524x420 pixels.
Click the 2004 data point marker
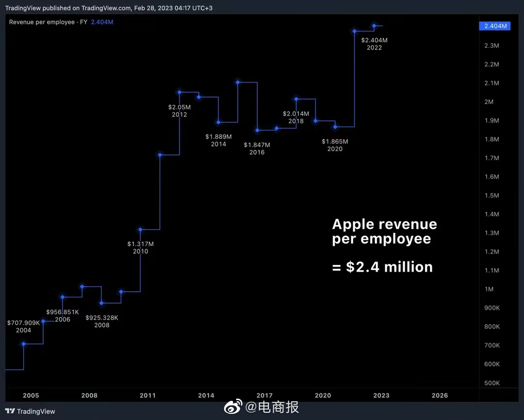[23, 344]
